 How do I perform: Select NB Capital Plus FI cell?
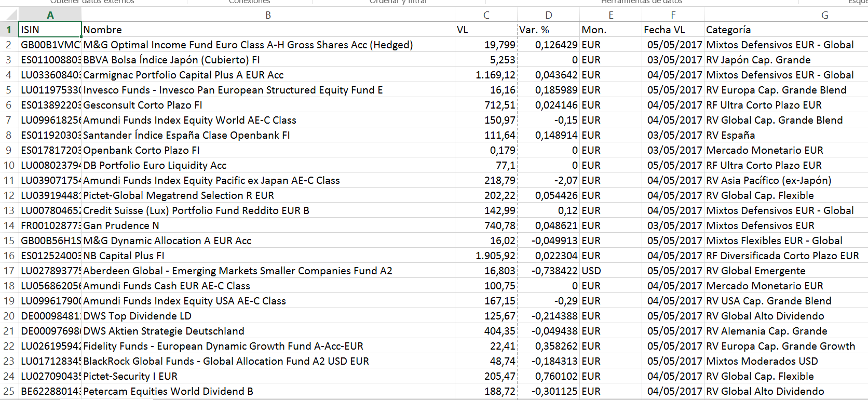tap(268, 256)
